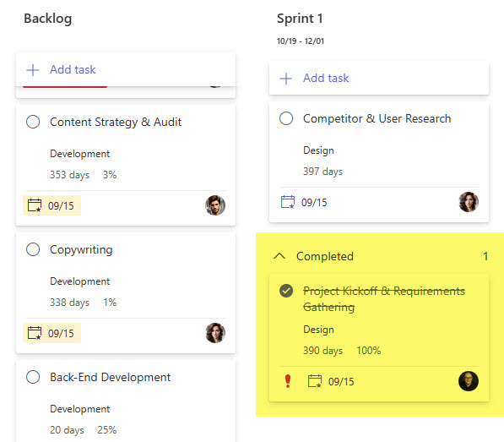Screen dimensions: 504x442
Task: Collapse the Completed section chevron
Action: (x=279, y=256)
